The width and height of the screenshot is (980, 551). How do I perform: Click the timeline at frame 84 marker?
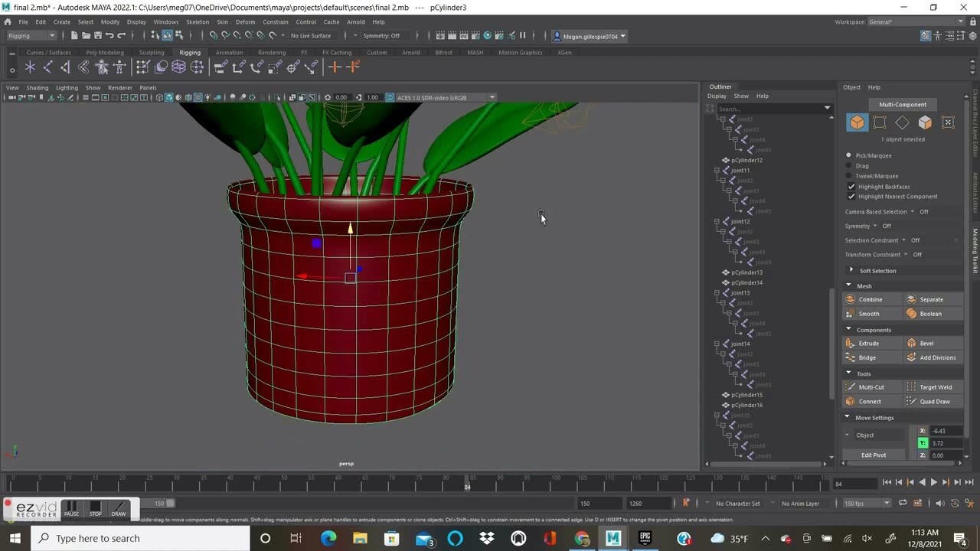point(467,482)
